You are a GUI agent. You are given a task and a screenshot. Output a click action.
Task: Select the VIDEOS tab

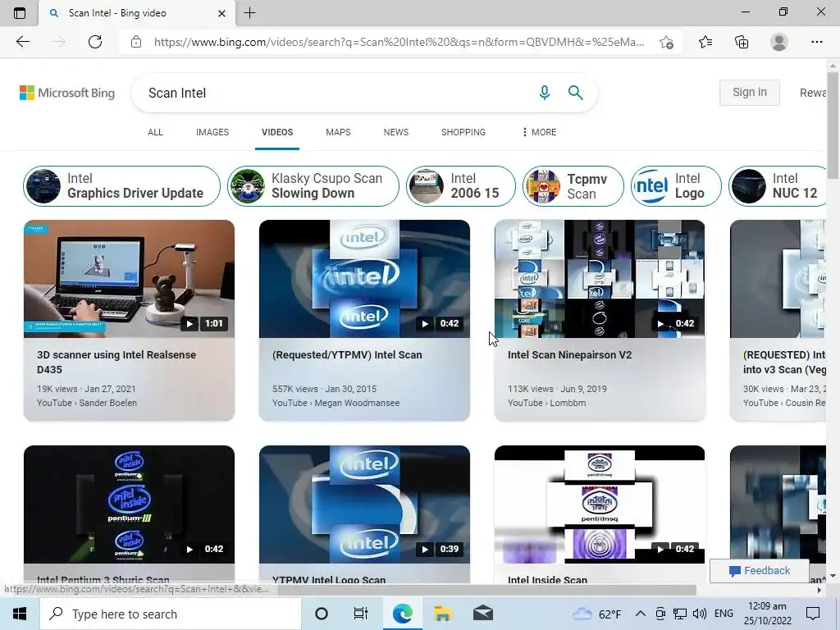coord(277,132)
